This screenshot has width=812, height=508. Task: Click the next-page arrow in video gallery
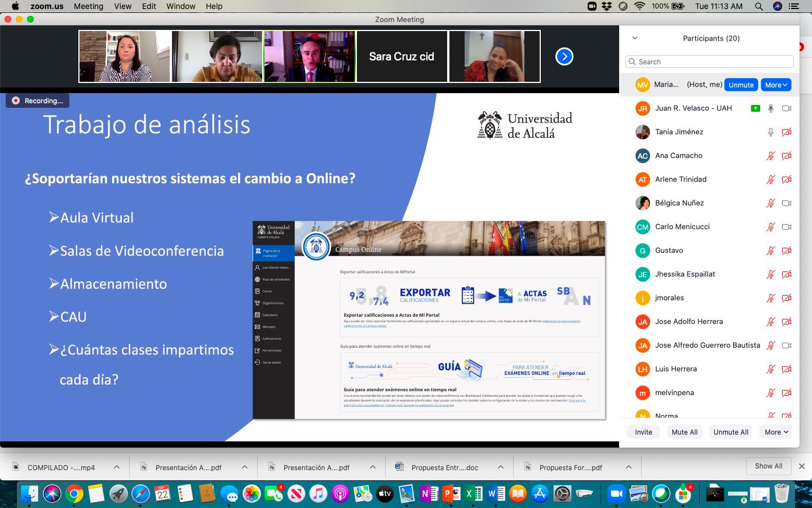(564, 56)
